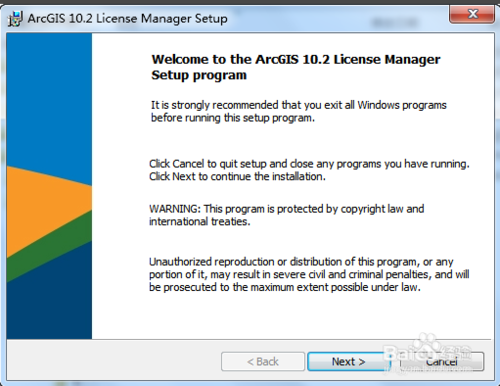This screenshot has height=386, width=500.
Task: Click the 'Click Cancel to quit setup' paragraph
Action: pyautogui.click(x=309, y=170)
